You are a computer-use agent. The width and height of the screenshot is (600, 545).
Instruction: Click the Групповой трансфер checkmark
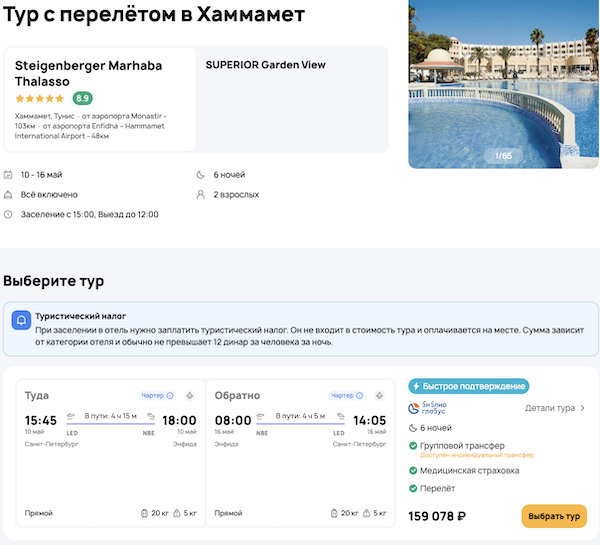coord(414,446)
